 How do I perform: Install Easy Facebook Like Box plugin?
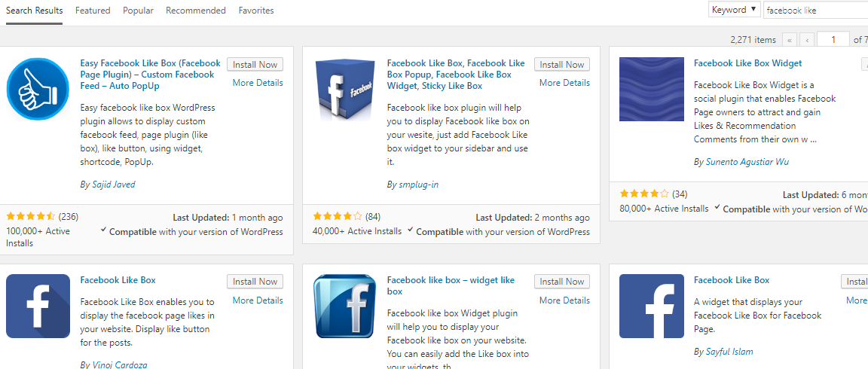click(255, 64)
